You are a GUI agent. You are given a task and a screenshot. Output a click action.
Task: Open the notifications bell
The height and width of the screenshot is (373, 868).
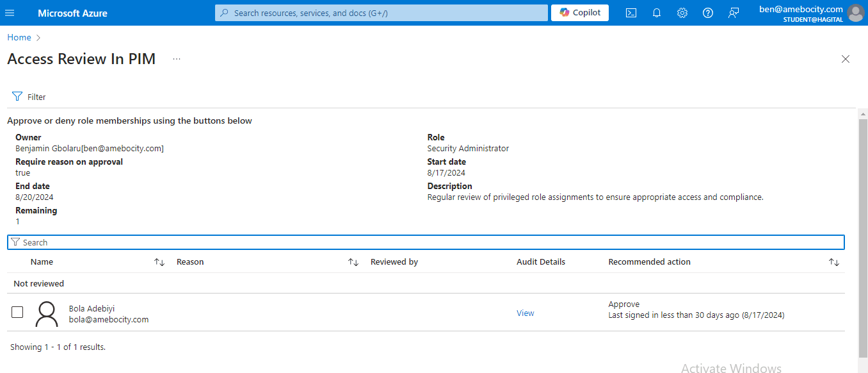click(656, 13)
